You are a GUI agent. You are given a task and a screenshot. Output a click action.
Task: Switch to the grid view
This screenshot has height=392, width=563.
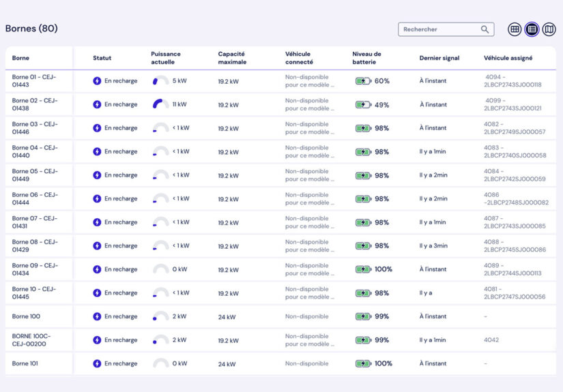point(515,29)
